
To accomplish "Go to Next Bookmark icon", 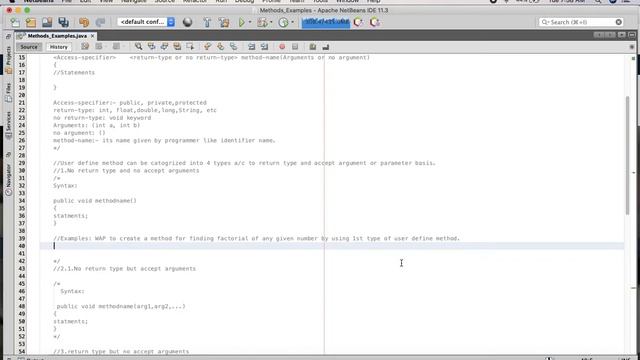I will (x=220, y=47).
